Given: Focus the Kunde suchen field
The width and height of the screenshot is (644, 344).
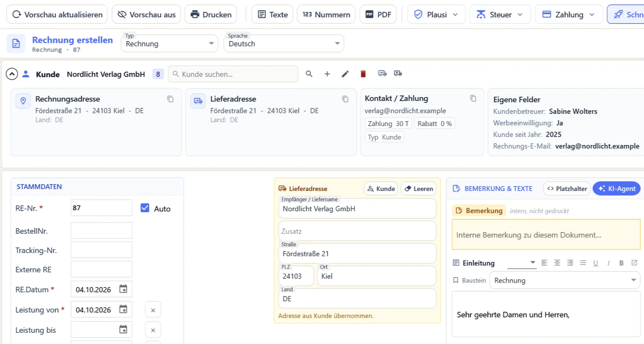Looking at the screenshot, I should click(x=233, y=74).
